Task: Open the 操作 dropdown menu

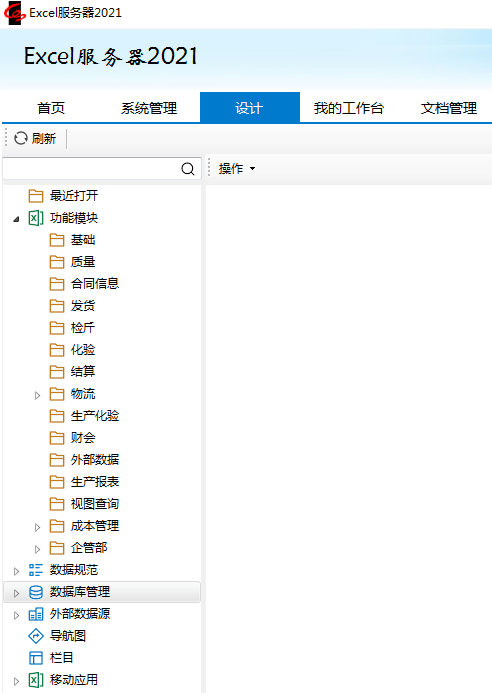Action: [x=237, y=168]
